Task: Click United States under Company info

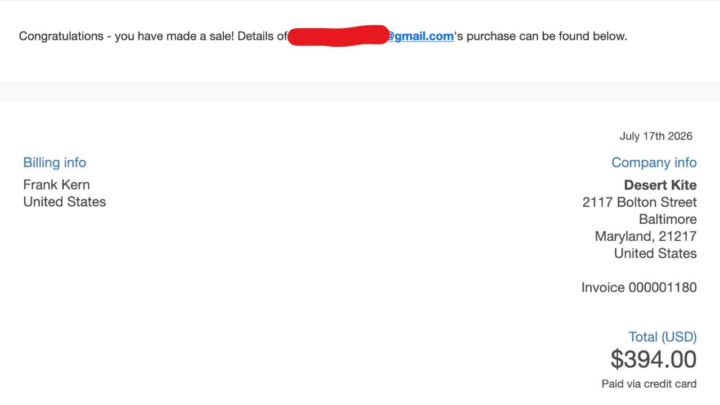Action: [655, 253]
